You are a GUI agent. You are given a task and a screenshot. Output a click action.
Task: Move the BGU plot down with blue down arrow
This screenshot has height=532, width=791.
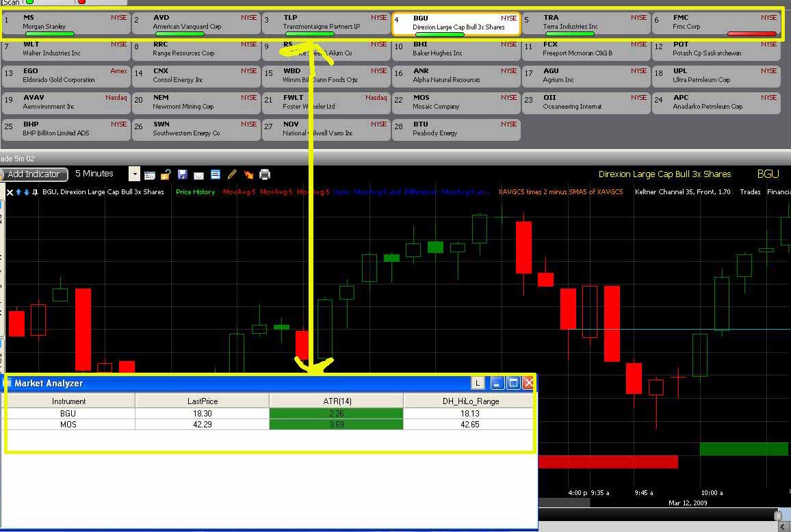[x=27, y=192]
